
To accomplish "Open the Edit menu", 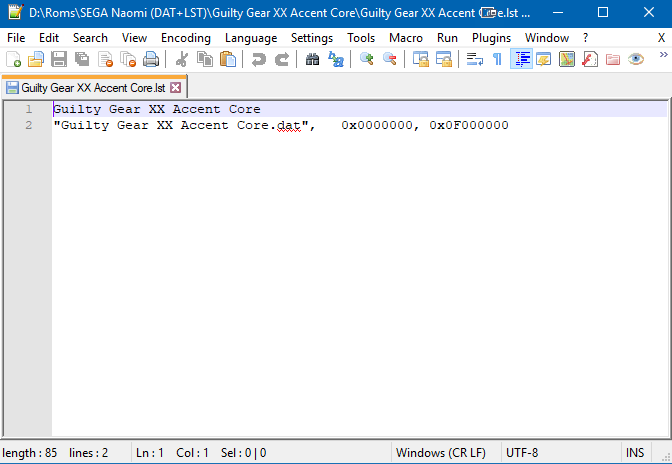I will (x=49, y=38).
